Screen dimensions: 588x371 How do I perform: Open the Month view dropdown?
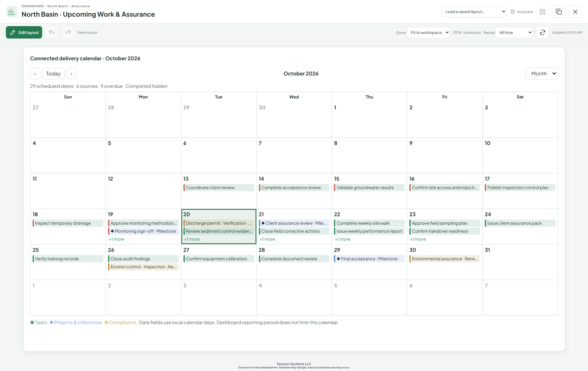(542, 74)
